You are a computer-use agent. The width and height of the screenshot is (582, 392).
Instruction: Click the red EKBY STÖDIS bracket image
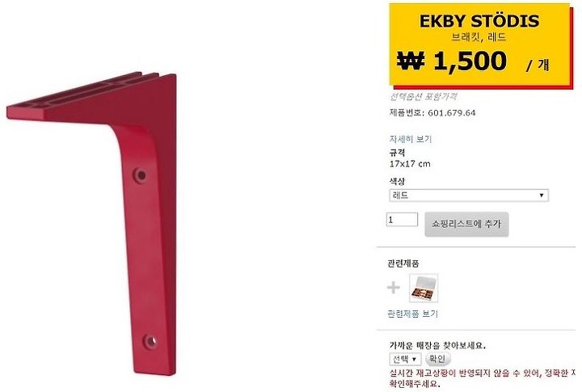(x=91, y=224)
